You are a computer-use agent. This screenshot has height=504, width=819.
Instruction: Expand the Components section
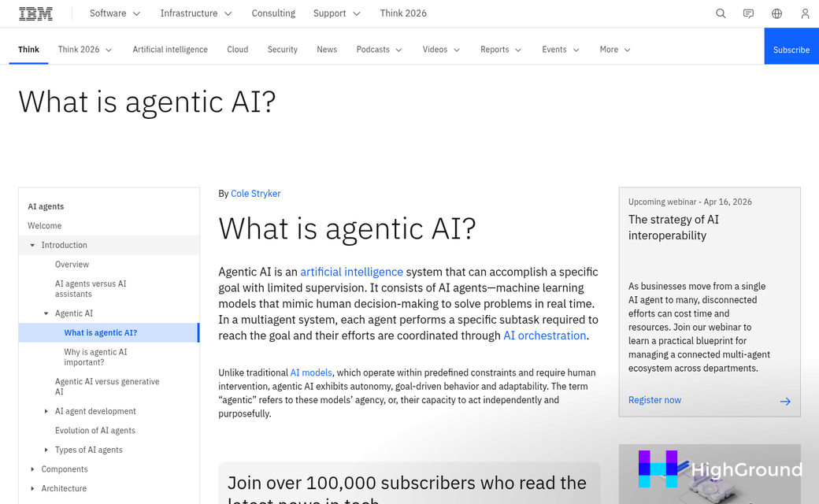click(32, 469)
